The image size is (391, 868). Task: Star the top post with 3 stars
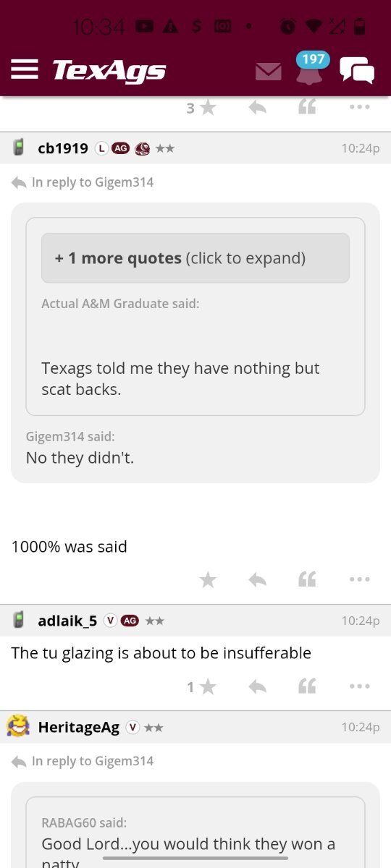pyautogui.click(x=208, y=108)
